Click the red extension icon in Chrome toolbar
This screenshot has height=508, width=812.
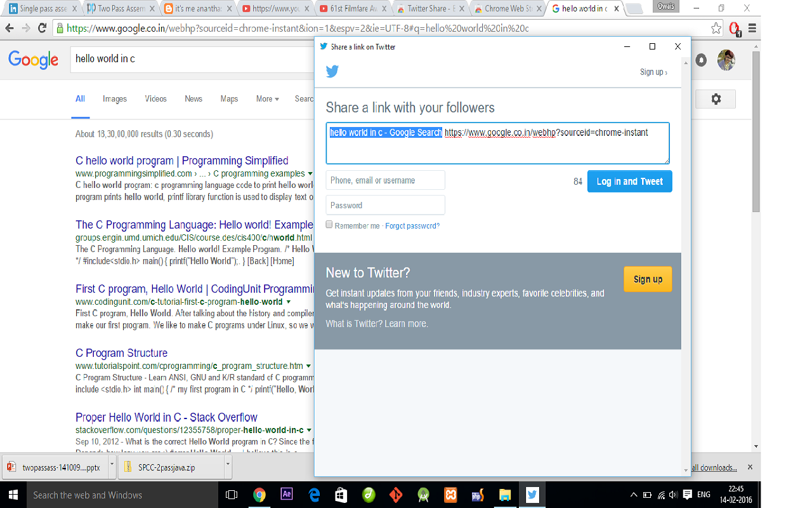pos(734,29)
